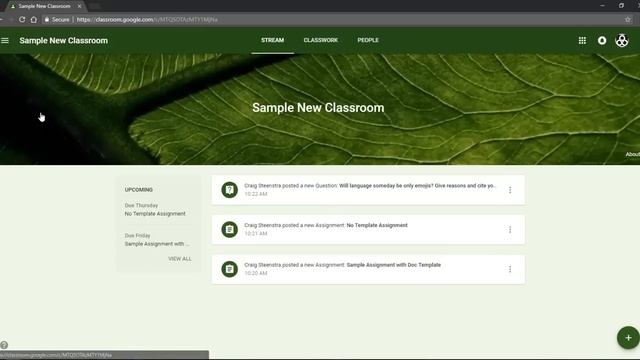Click the 10:21 AM timestamp
Image resolution: width=640 pixels, height=360 pixels.
pos(256,233)
